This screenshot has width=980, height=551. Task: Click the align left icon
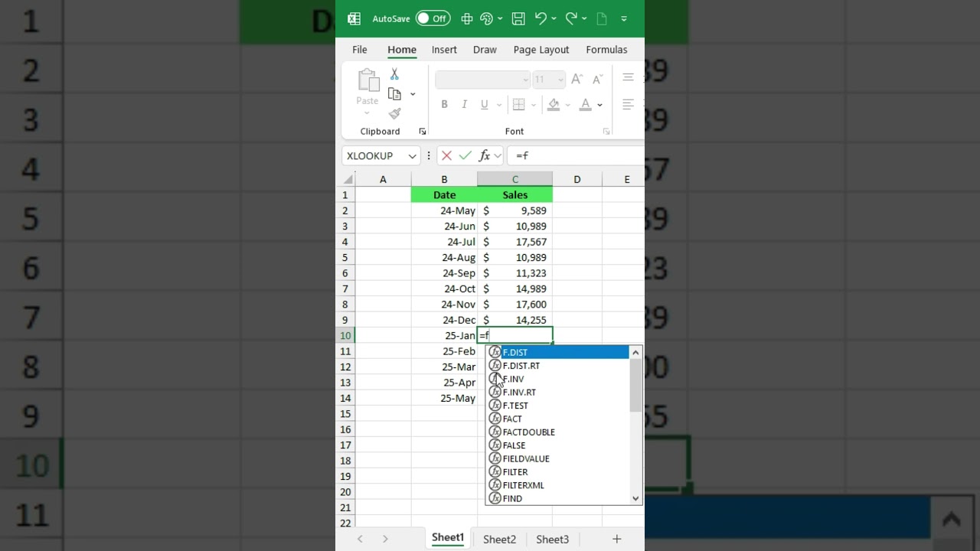point(628,105)
